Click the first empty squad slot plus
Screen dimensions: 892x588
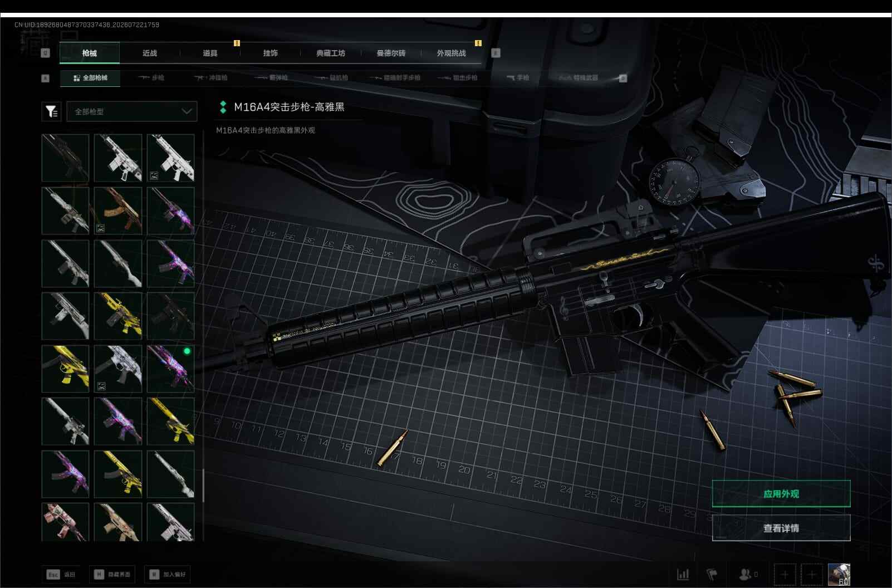coord(785,574)
